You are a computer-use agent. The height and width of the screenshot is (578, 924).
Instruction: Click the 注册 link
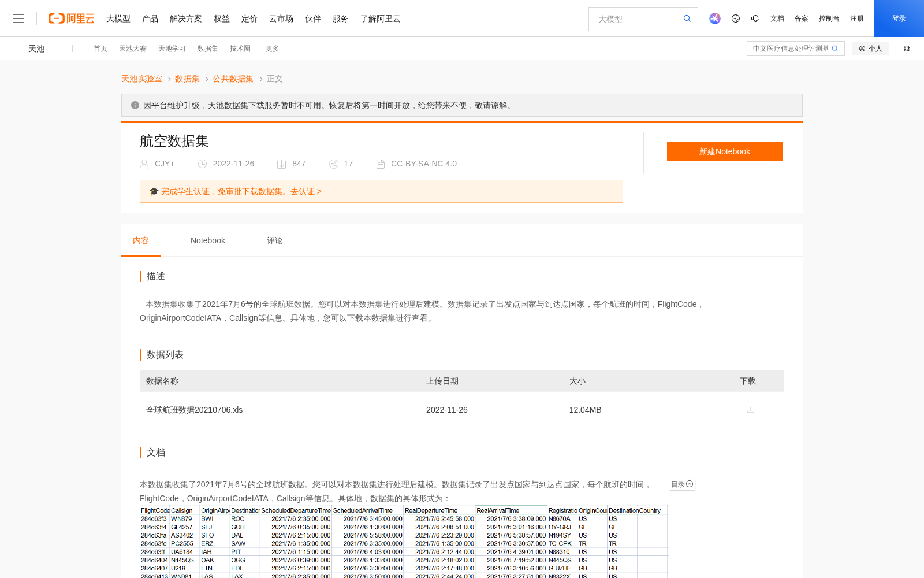857,18
